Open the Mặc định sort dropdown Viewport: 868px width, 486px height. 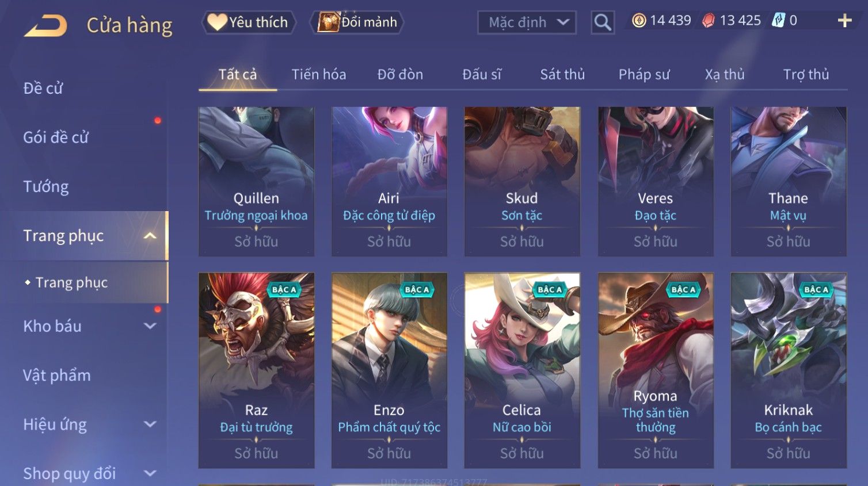527,22
